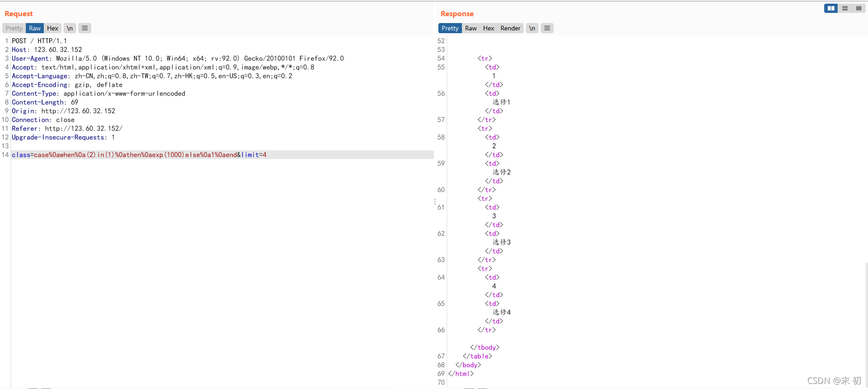
Task: Open the Response Hex tab
Action: [489, 28]
